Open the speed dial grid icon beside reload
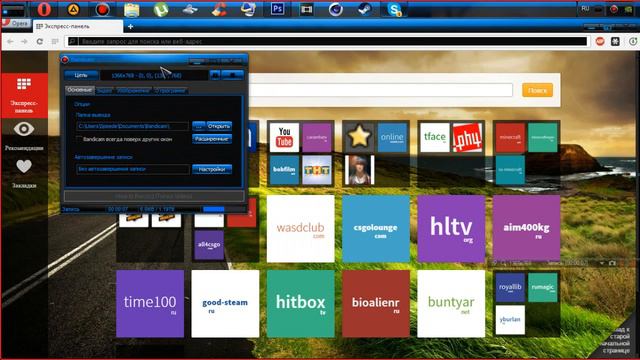The image size is (640, 360). [55, 41]
